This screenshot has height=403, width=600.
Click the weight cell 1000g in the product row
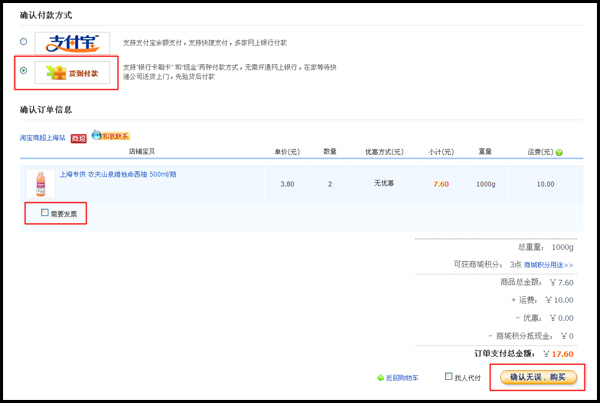pyautogui.click(x=486, y=184)
